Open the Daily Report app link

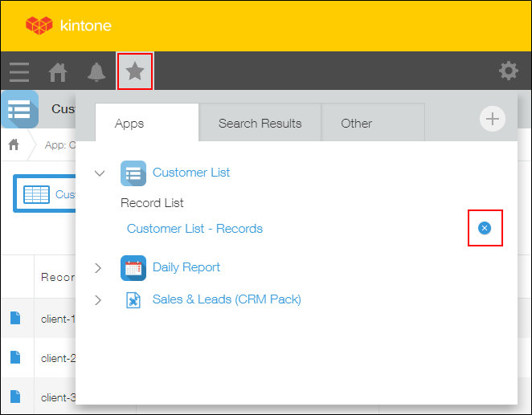[186, 267]
